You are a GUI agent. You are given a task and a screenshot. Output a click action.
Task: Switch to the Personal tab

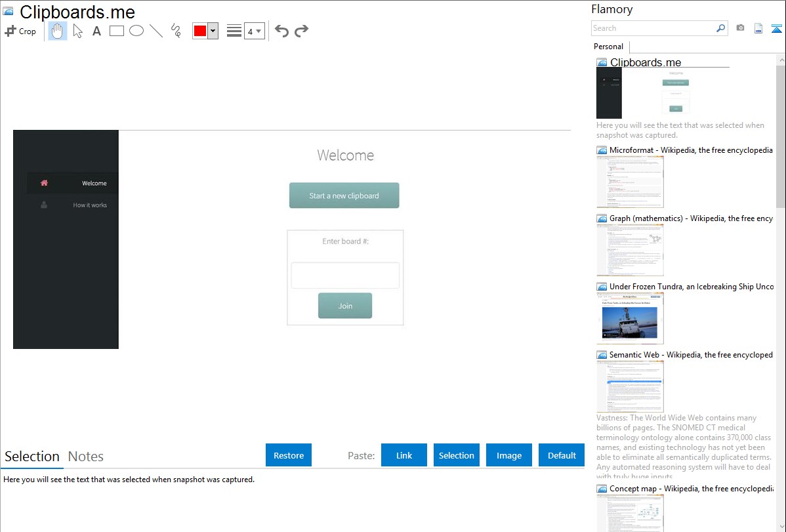coord(608,47)
